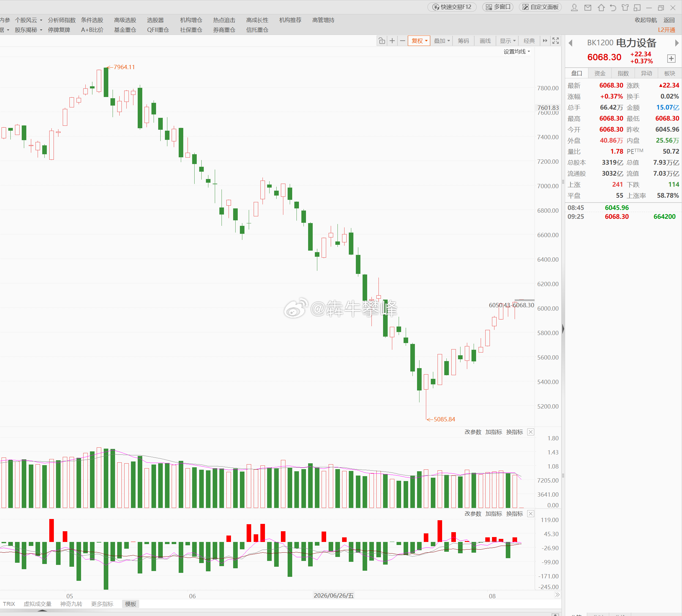Toggle the chart lock icon

382,41
